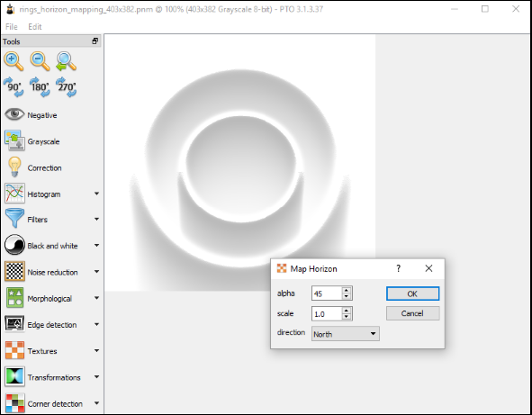Click the Transformations icon

tap(14, 376)
